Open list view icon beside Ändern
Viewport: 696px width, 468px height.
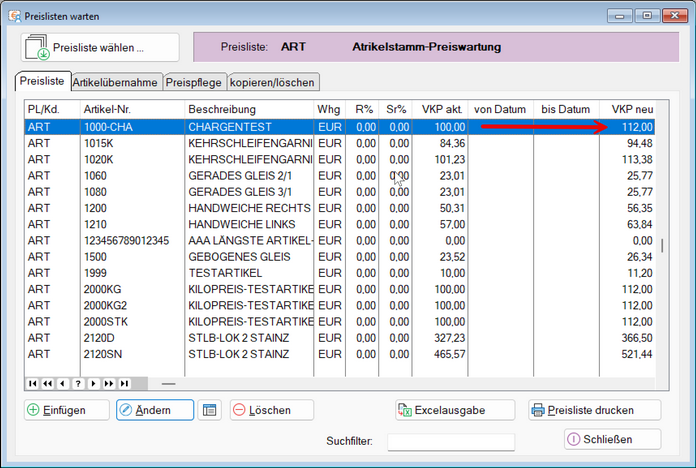(x=208, y=410)
